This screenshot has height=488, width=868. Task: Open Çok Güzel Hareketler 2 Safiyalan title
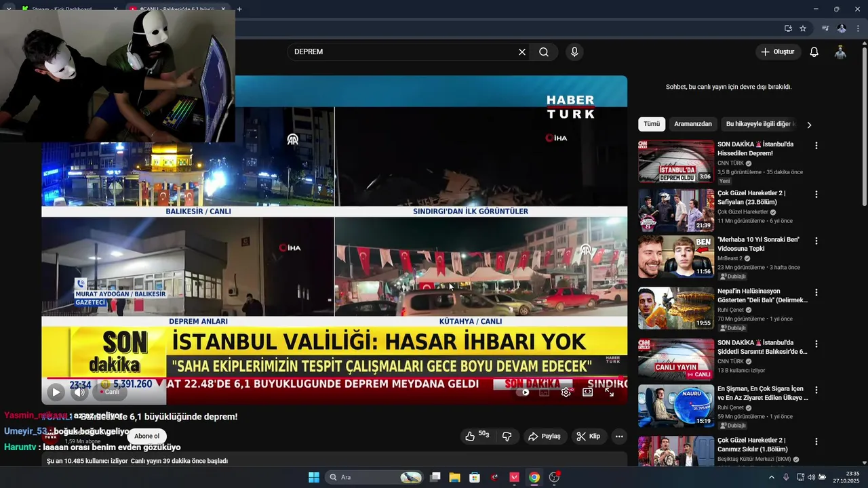pos(751,198)
